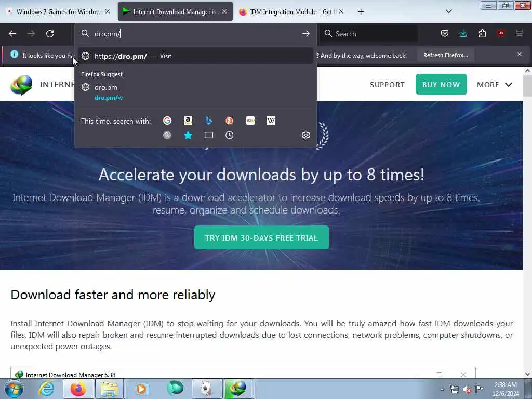
Task: Open the Firefox downloads panel
Action: click(x=463, y=33)
